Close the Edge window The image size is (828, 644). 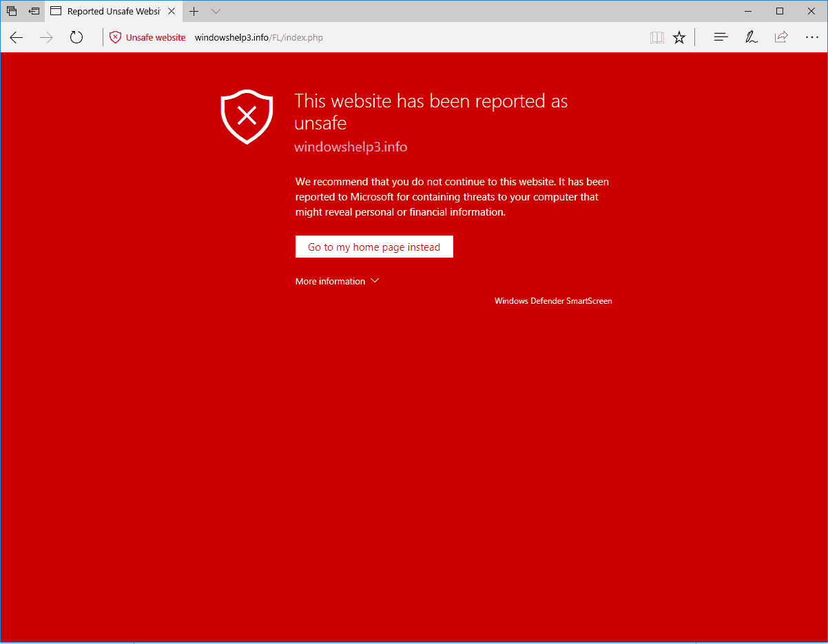coord(811,11)
